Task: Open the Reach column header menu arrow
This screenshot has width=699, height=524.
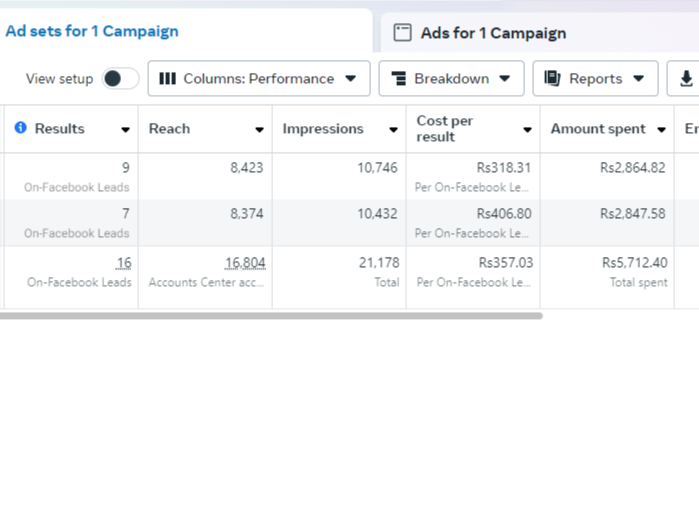Action: click(x=259, y=130)
